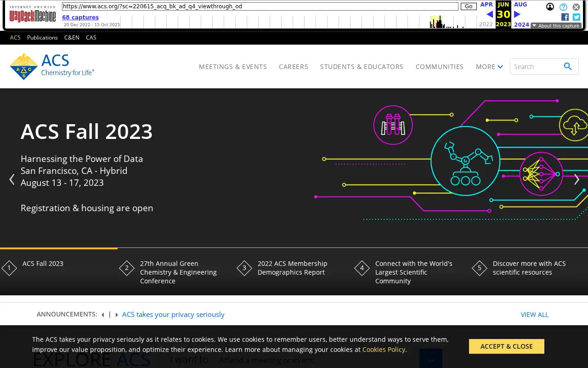Go to previous capture arrow (April)

click(489, 14)
